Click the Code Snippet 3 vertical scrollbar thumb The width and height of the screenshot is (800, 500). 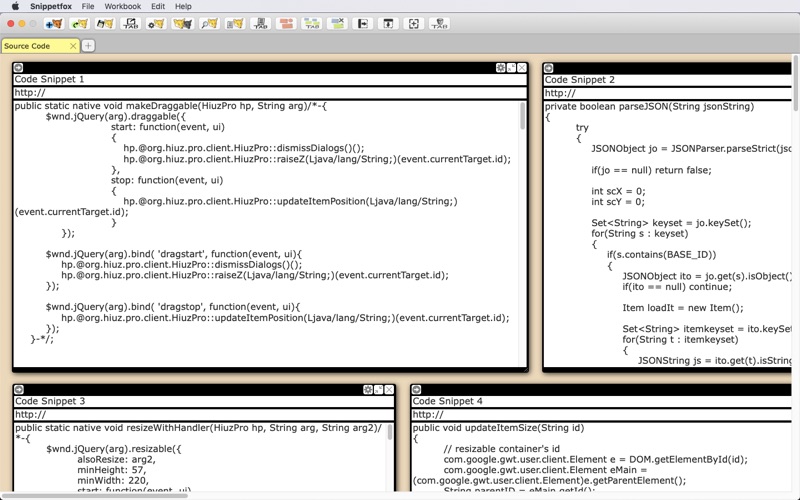(x=390, y=432)
